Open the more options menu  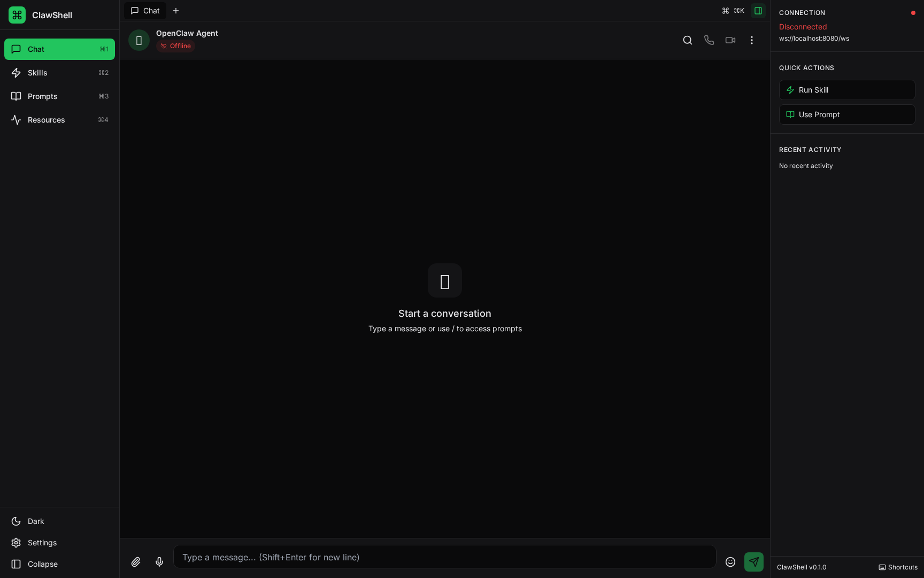click(x=752, y=40)
